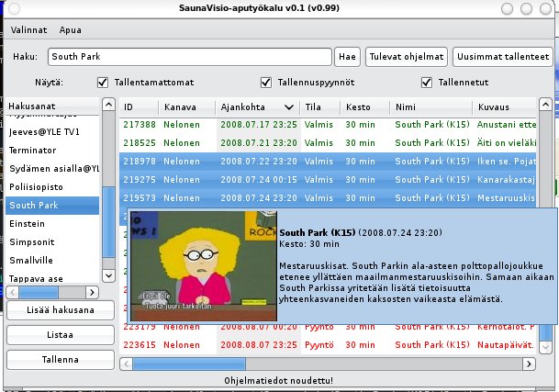This screenshot has width=559, height=392.
Task: Click keyword list horizontal scrollbar thumb
Action: point(39,293)
